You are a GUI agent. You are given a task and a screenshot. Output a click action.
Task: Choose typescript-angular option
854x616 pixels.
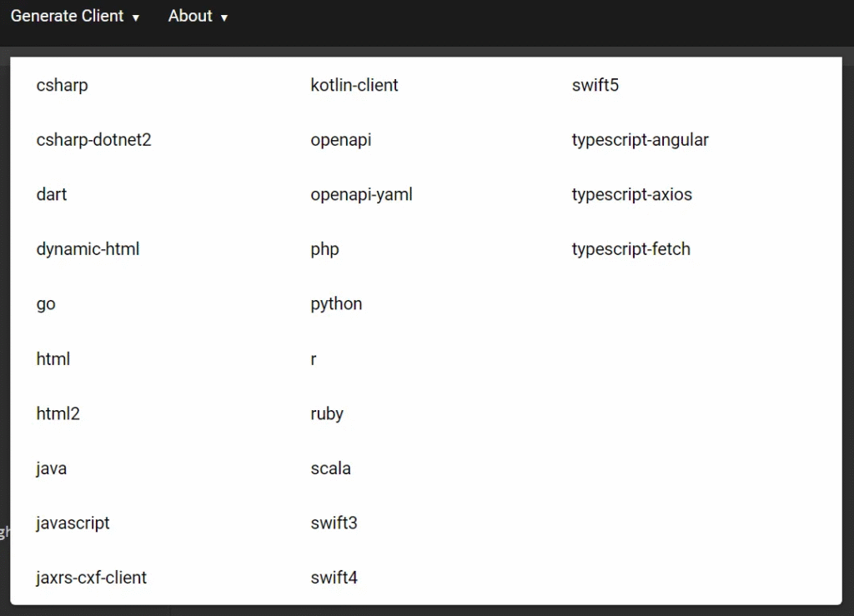[640, 140]
